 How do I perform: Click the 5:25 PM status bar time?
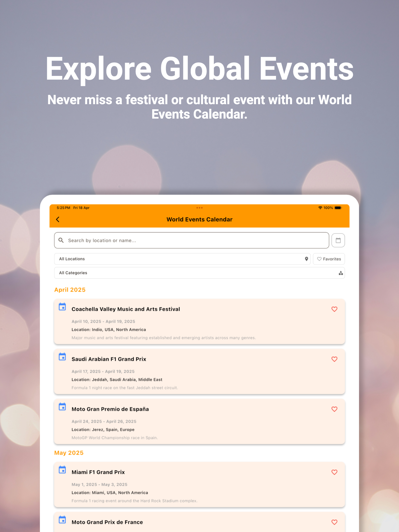pyautogui.click(x=63, y=208)
